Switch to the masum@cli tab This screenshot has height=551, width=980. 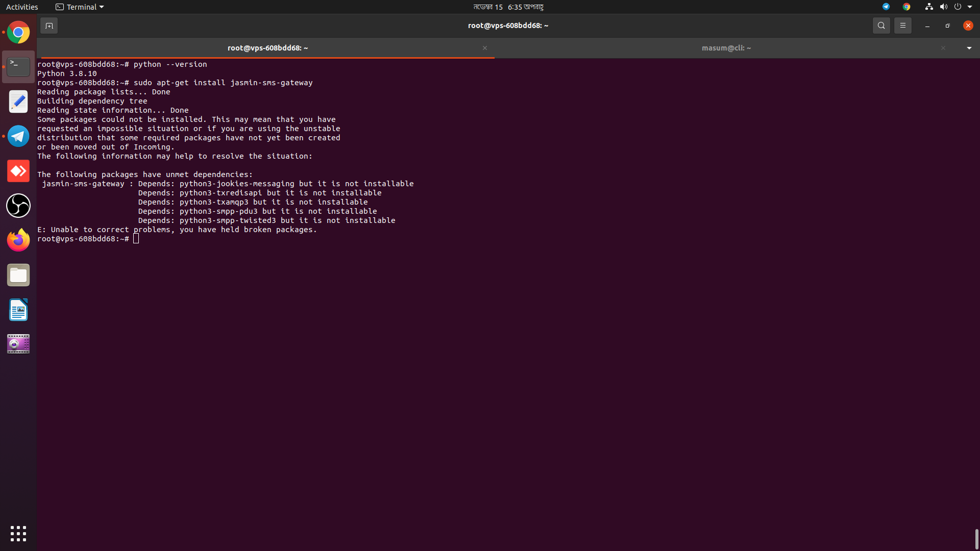pos(726,48)
